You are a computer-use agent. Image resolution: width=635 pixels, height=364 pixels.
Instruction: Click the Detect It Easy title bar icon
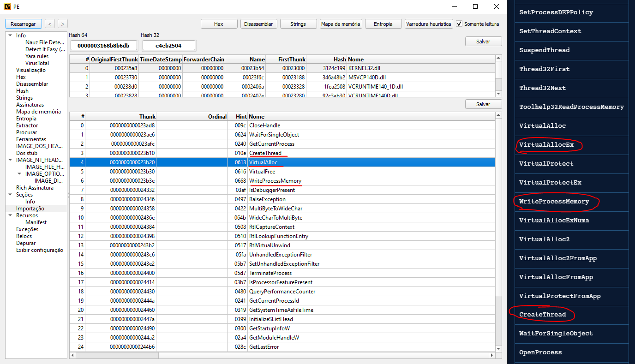coord(8,6)
